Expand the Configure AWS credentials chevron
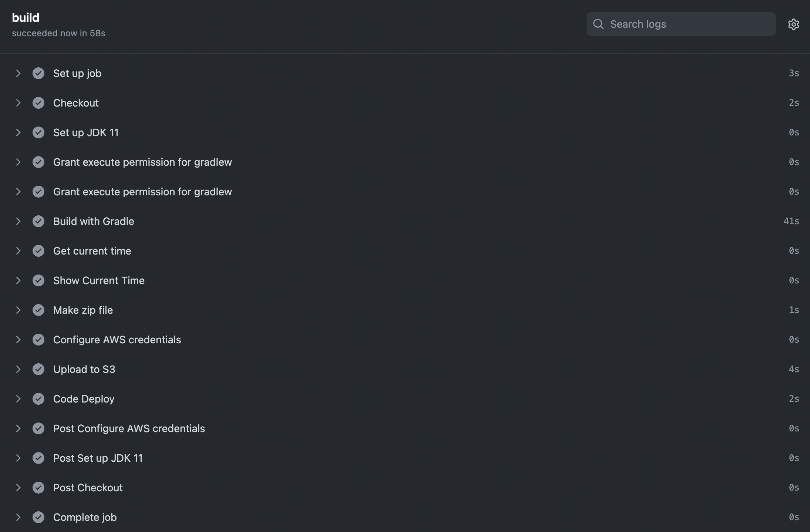This screenshot has height=532, width=810. 18,340
